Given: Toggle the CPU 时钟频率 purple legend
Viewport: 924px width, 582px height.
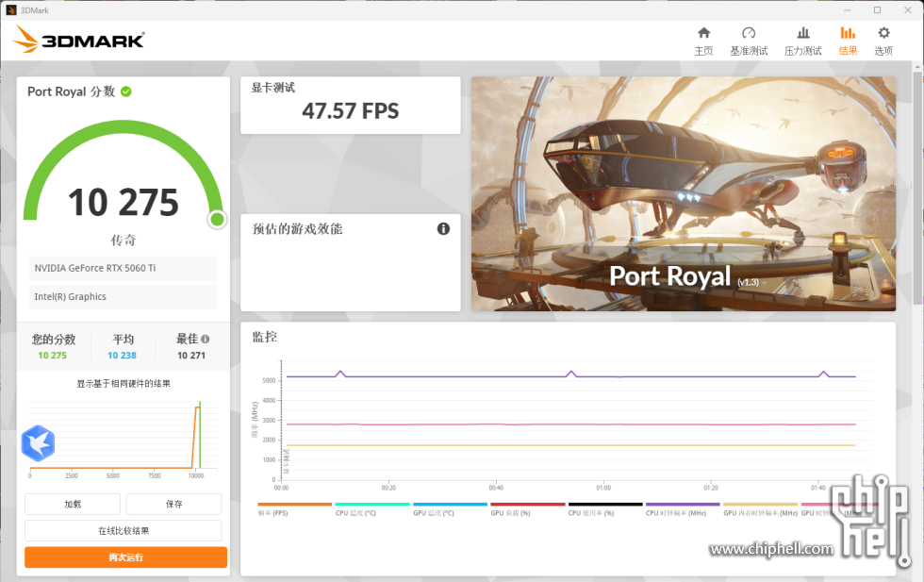Looking at the screenshot, I should click(683, 509).
